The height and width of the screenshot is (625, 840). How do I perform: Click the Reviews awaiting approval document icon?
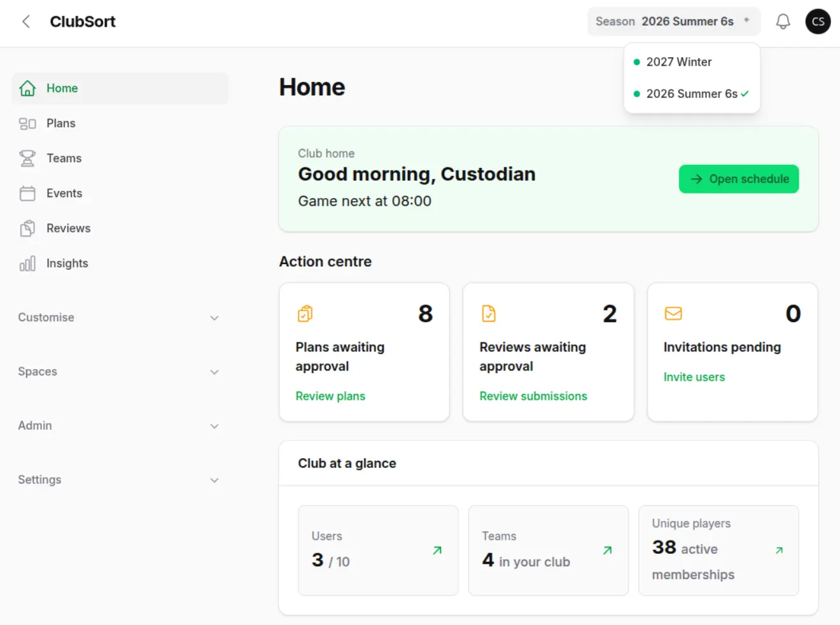point(489,314)
